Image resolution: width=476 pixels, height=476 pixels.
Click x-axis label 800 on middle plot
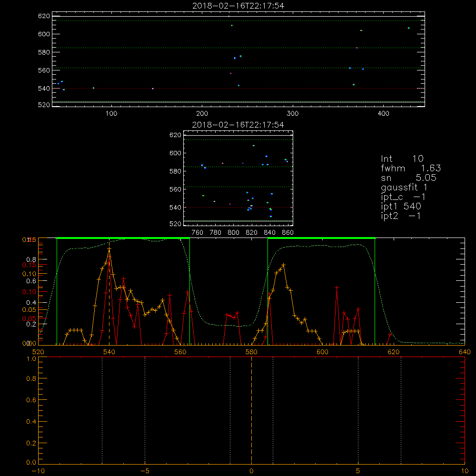pyautogui.click(x=233, y=233)
